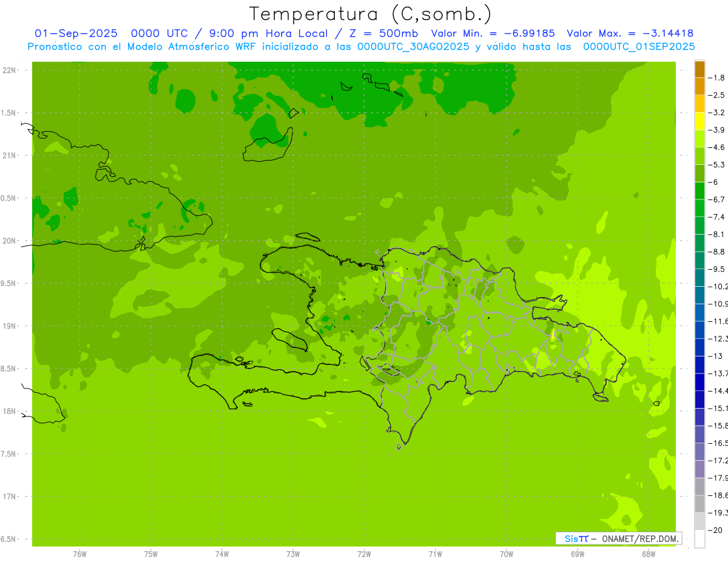This screenshot has height=562, width=728.
Task: Click the -8.8 colorbar label
Action: [x=717, y=252]
